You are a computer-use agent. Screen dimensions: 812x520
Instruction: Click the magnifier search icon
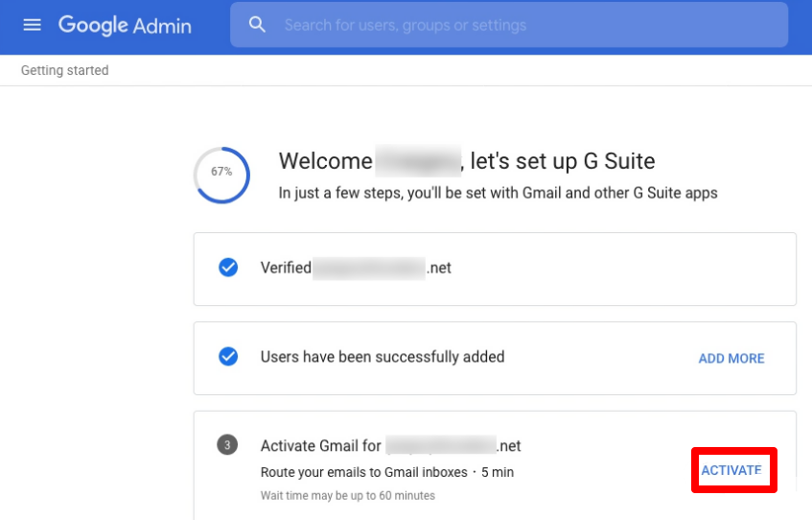click(x=257, y=24)
